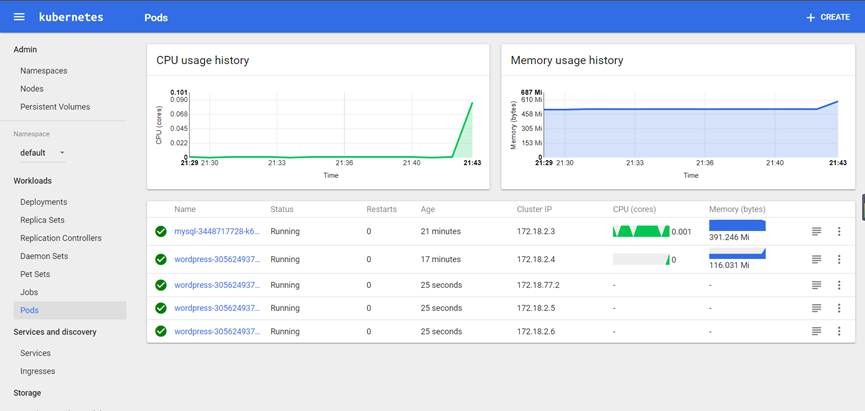View logs icon for 172.18.2.5 pod

point(817,308)
